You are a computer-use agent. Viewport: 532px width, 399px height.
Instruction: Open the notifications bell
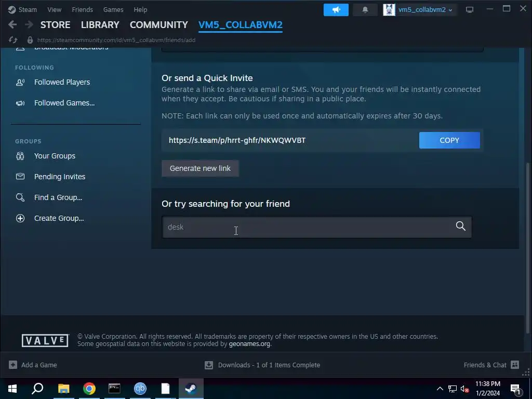pos(365,10)
